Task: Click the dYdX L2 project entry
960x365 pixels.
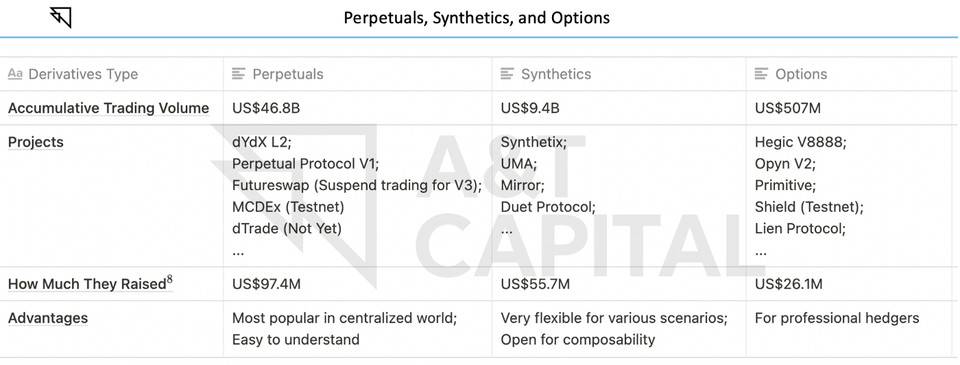Action: [262, 142]
